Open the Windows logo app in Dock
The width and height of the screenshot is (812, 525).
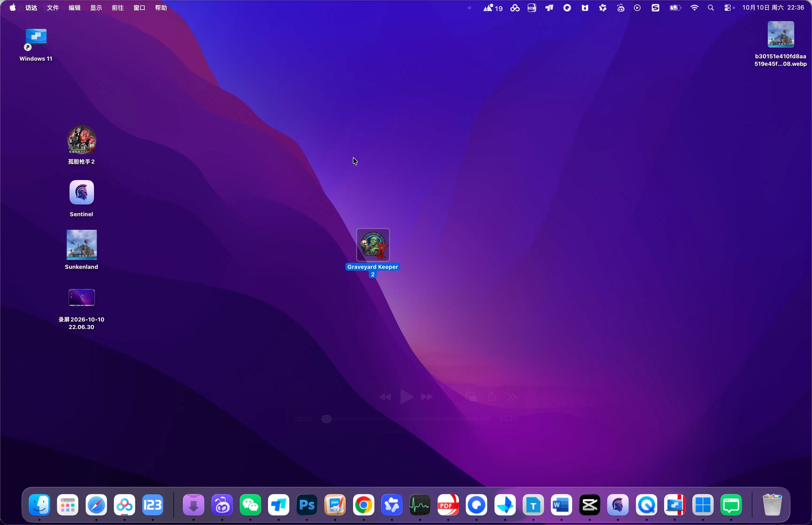[703, 505]
